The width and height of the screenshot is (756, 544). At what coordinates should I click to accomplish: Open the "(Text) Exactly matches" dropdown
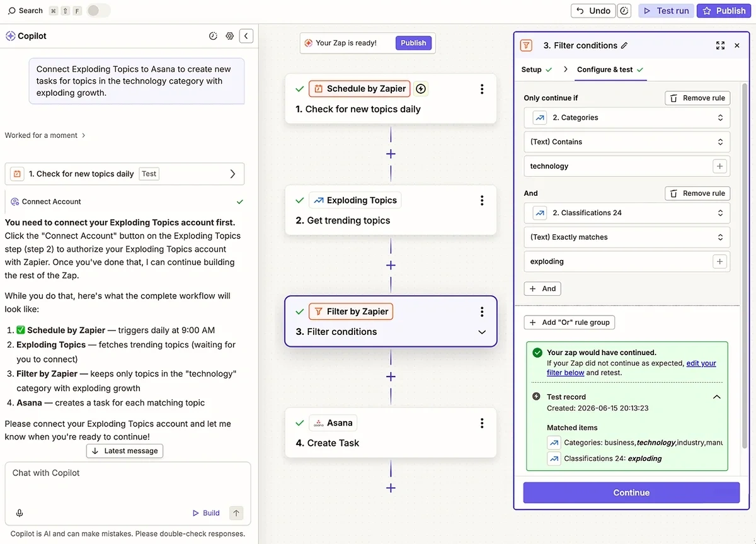(627, 237)
